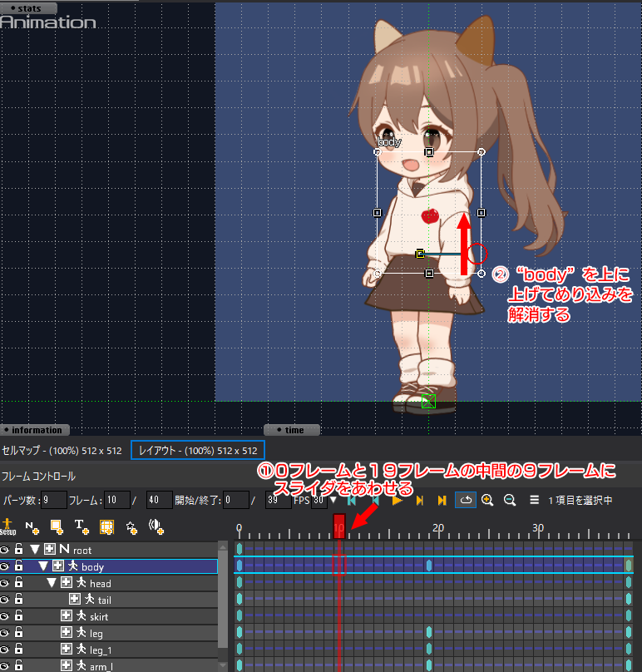
Task: Zoom in the timeline with the magnifier plus
Action: click(x=487, y=500)
